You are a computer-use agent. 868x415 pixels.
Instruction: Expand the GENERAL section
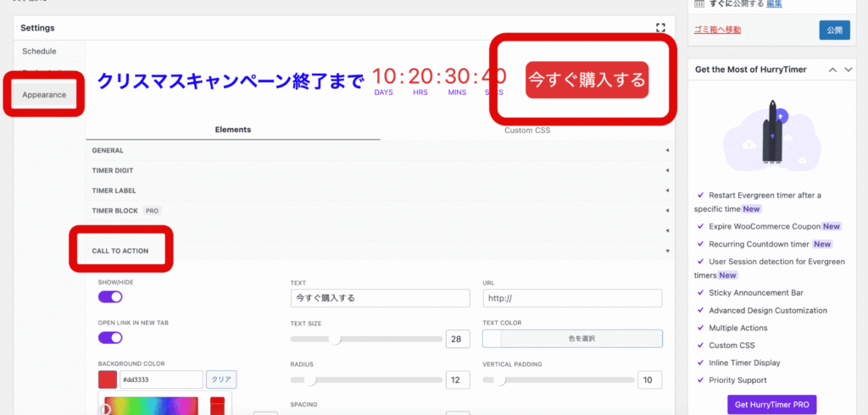(x=381, y=151)
